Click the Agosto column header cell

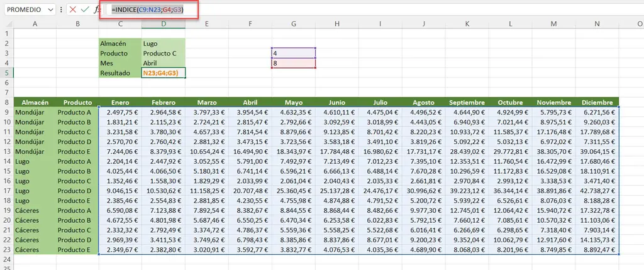pos(423,103)
